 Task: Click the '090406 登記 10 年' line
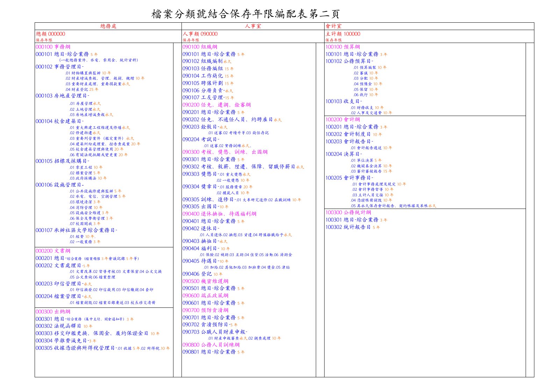[x=202, y=274]
